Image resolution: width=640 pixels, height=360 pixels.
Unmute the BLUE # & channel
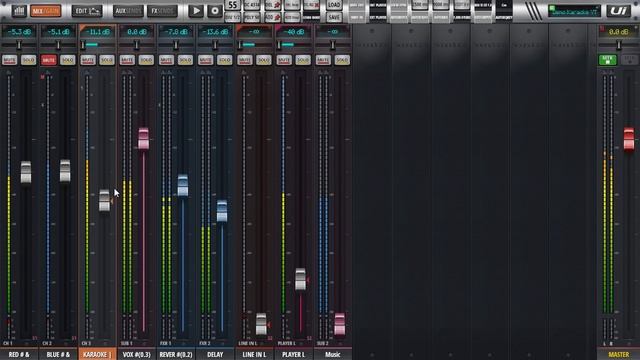click(x=49, y=60)
